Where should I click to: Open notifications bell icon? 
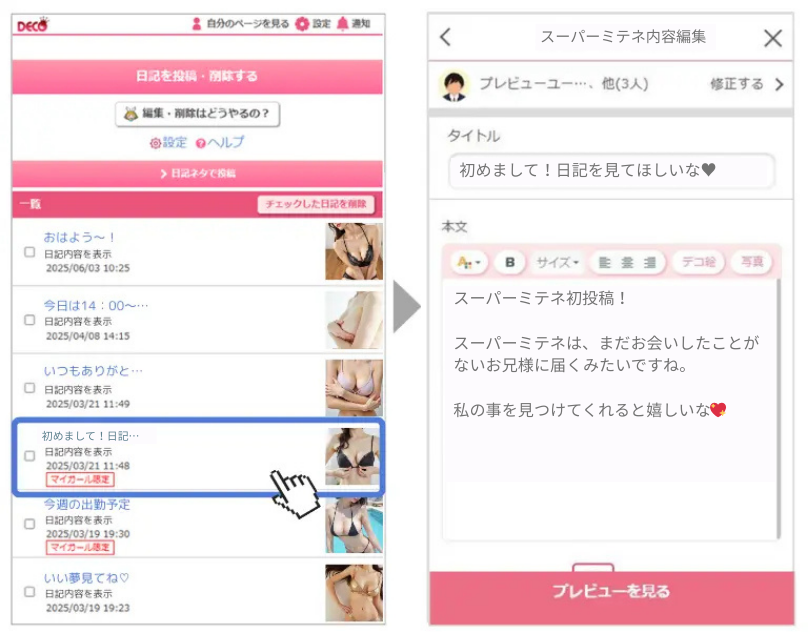(x=342, y=24)
